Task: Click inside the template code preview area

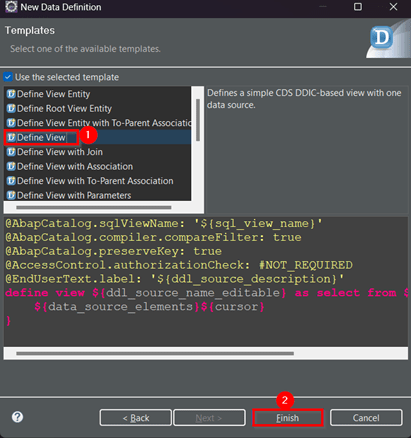Action: point(206,282)
